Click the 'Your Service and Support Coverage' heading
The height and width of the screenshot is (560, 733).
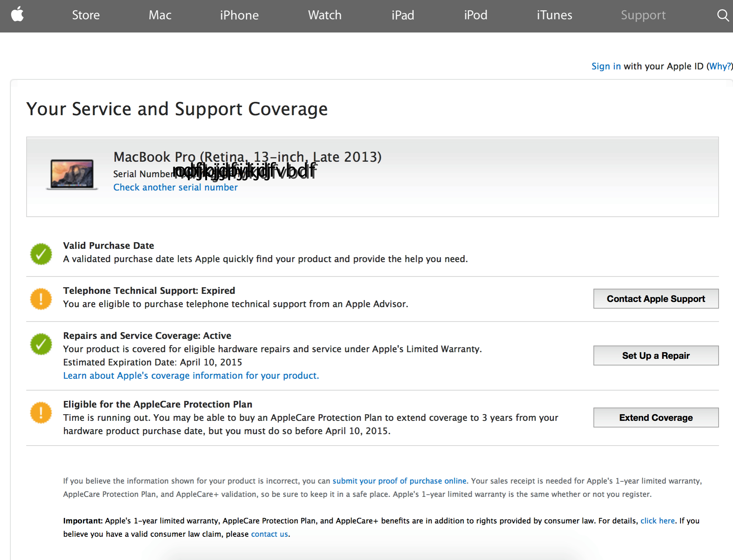coord(177,109)
